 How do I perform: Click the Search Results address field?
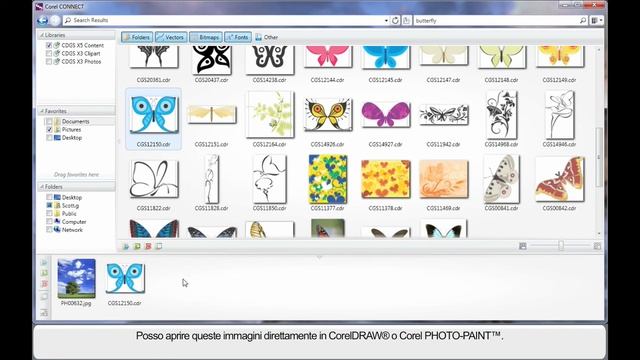[223, 20]
